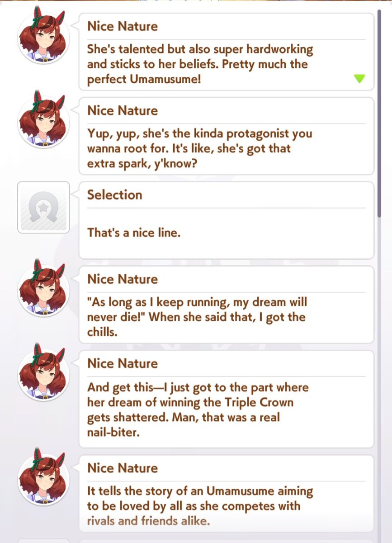Click 'Nice Nature' name above 'And get this' text
The width and height of the screenshot is (392, 543).
(123, 364)
